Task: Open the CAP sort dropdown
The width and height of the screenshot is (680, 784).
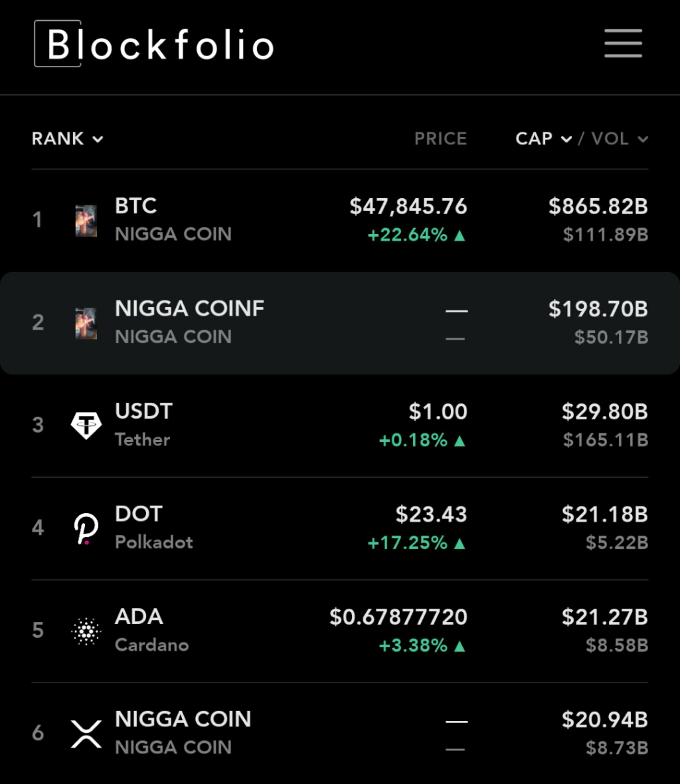Action: pyautogui.click(x=543, y=139)
